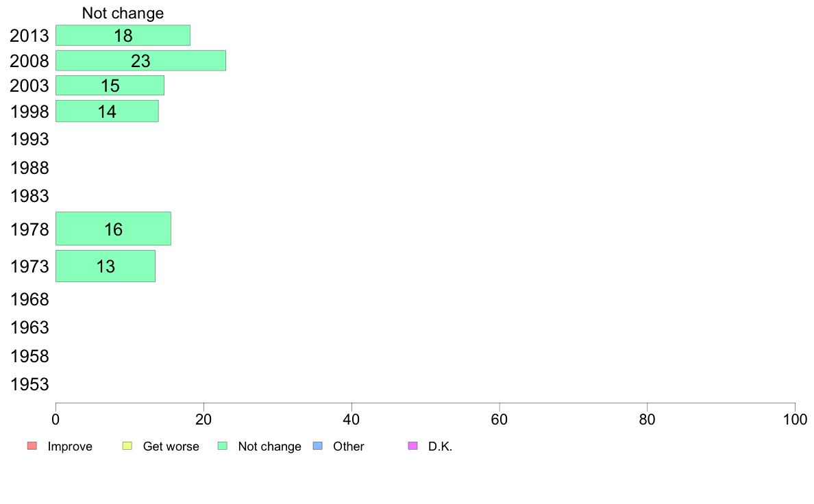Viewport: 814px width, 504px height.
Task: Click the blue Other legend swatch
Action: [318, 446]
